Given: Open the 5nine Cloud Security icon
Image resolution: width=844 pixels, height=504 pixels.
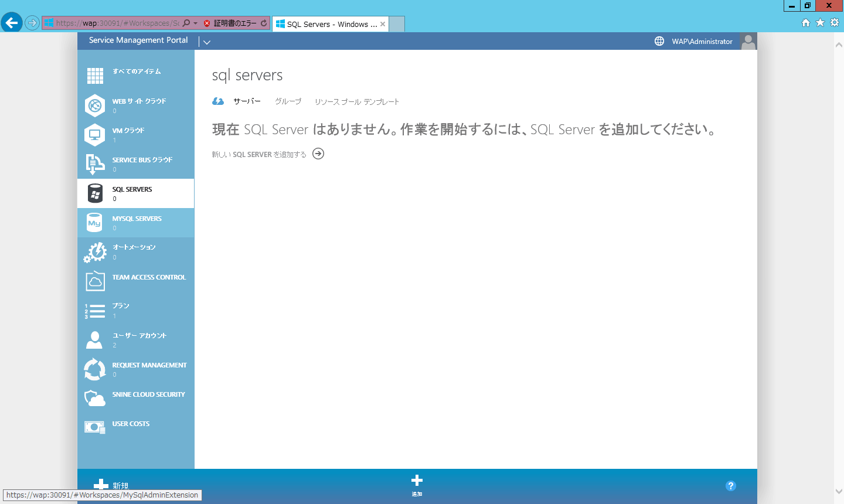Looking at the screenshot, I should tap(95, 399).
